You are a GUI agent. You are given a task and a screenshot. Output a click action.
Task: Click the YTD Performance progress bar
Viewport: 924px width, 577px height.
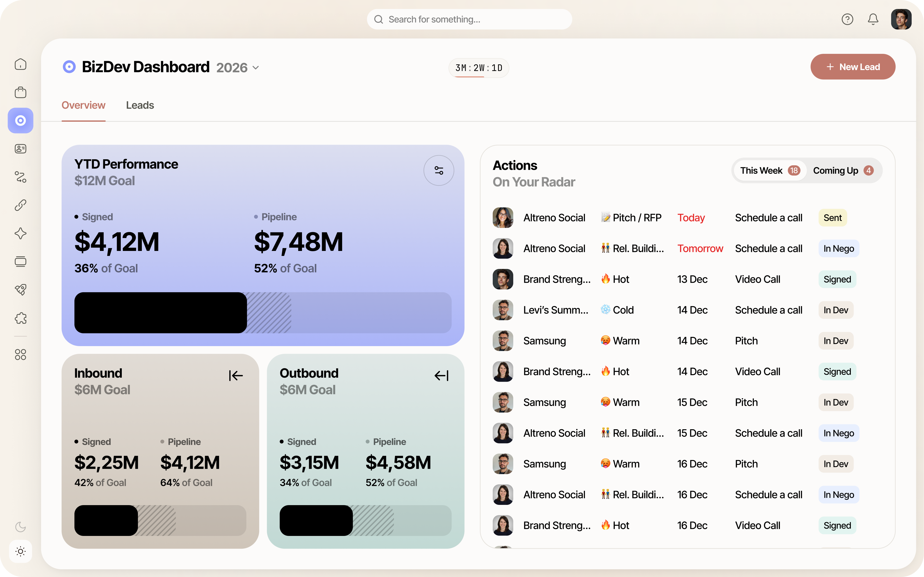click(x=263, y=313)
